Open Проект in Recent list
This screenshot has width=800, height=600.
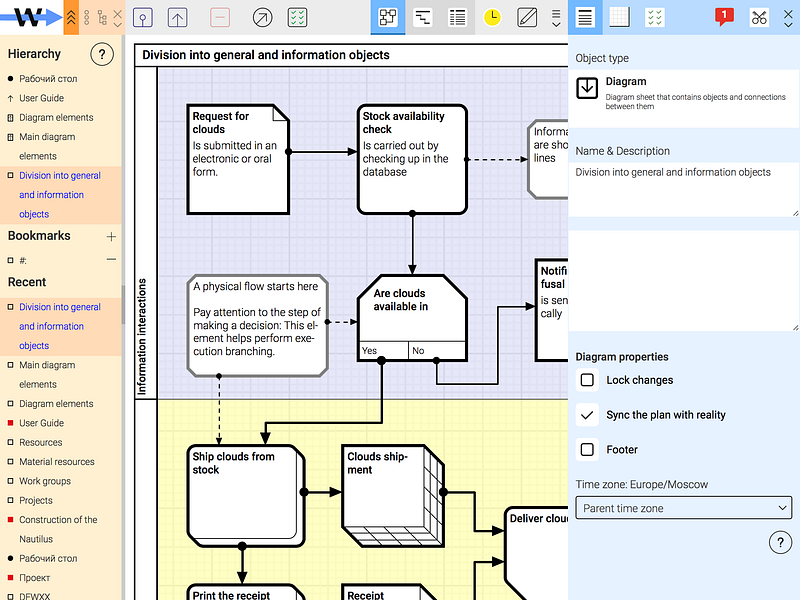point(35,578)
